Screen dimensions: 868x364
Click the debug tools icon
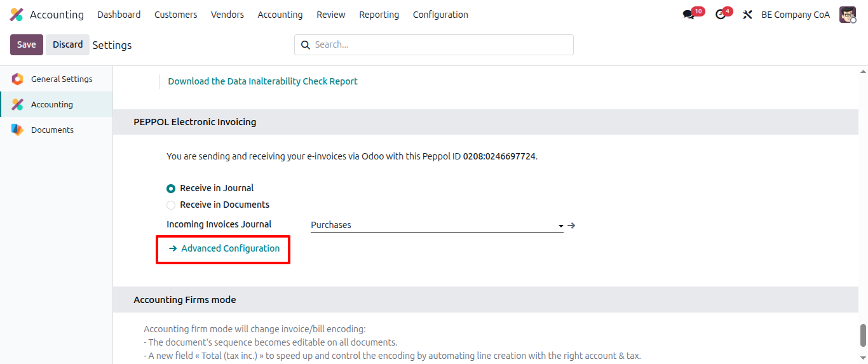tap(747, 15)
